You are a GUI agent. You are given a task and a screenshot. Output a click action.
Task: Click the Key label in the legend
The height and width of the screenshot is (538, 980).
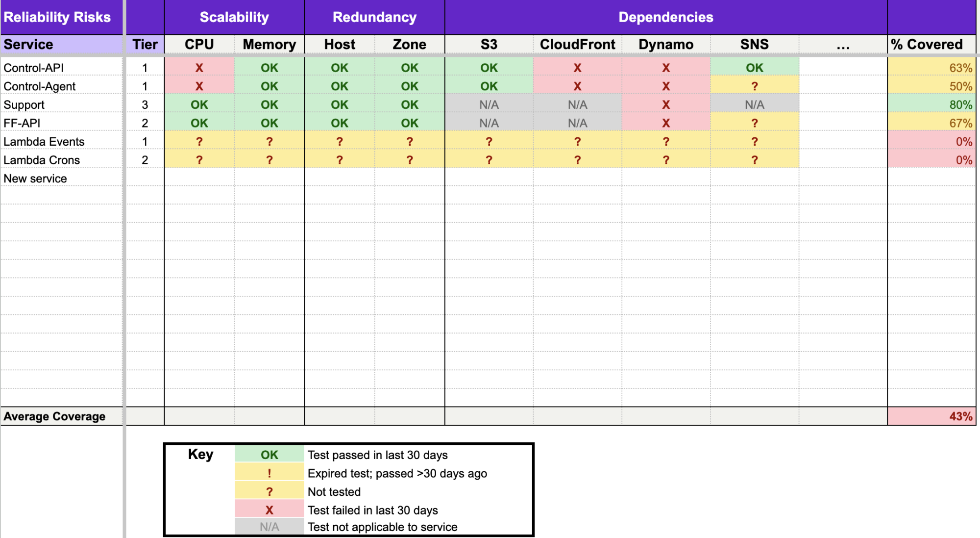[201, 454]
